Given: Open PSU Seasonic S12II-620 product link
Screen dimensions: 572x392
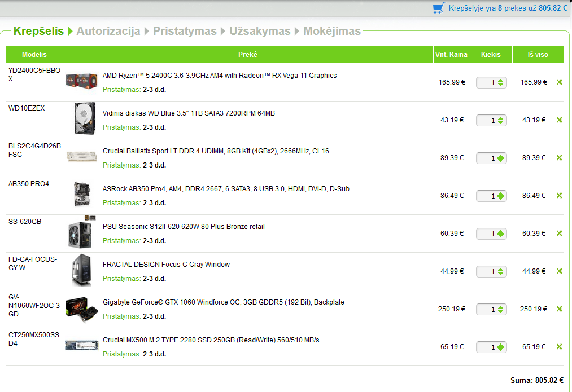Looking at the screenshot, I should [184, 227].
